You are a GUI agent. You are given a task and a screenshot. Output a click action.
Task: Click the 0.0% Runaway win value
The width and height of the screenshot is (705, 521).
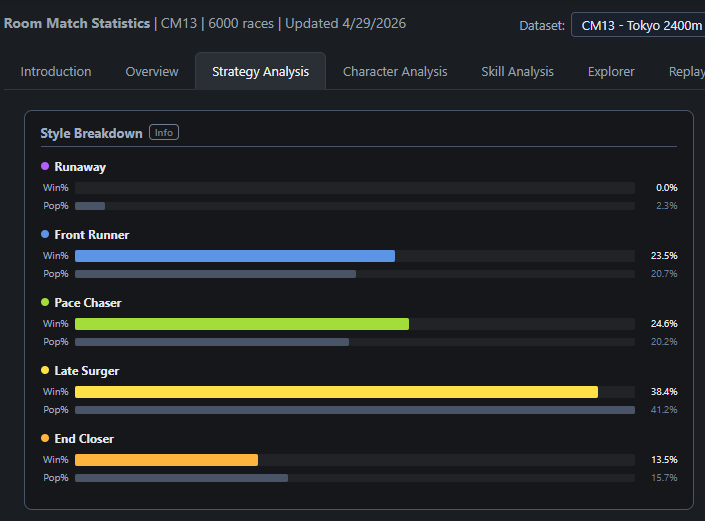(x=666, y=188)
